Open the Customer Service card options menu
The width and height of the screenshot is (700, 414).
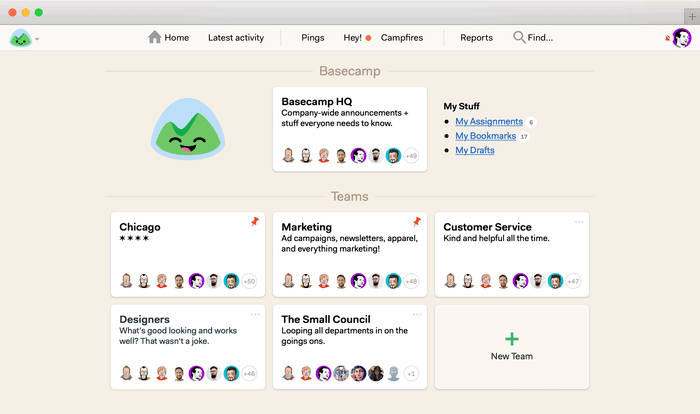click(578, 221)
